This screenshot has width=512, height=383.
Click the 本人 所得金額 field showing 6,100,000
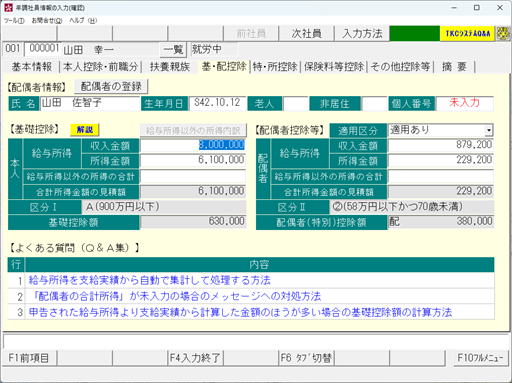coord(193,160)
